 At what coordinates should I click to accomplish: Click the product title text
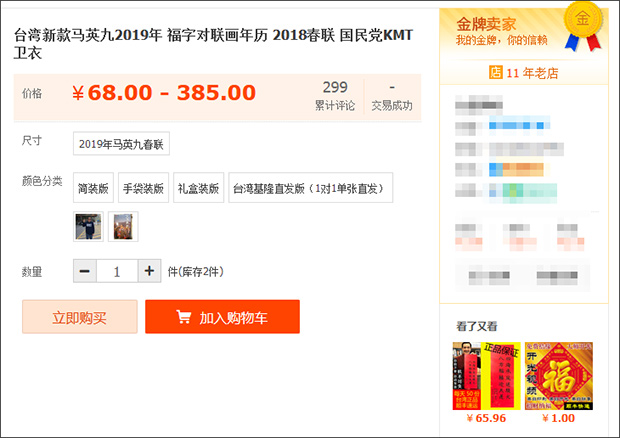pos(214,44)
